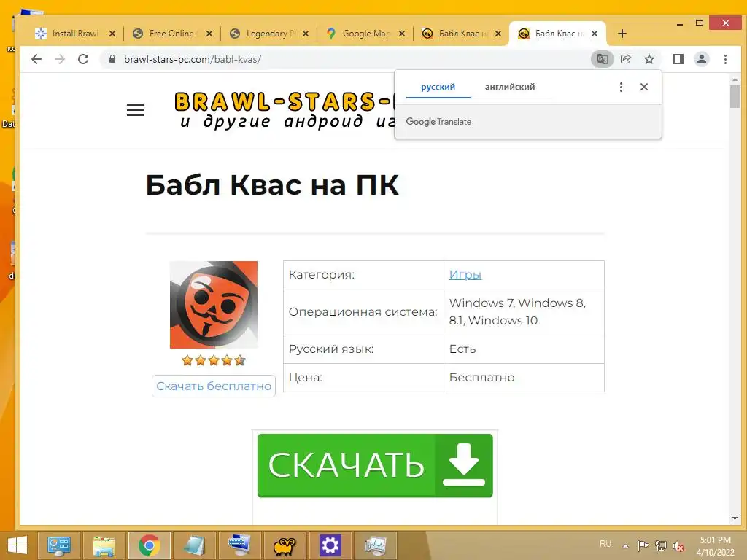Open File Explorer from taskbar

point(104,545)
